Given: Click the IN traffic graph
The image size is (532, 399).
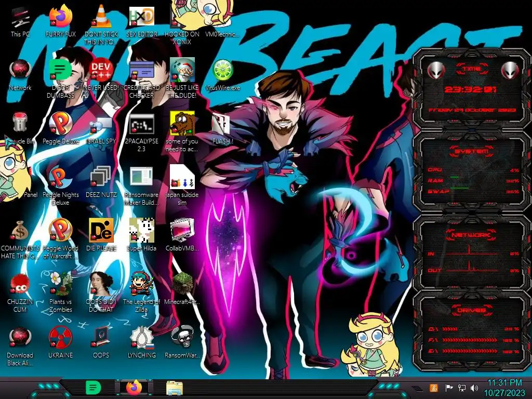Looking at the screenshot, I should point(472,250).
